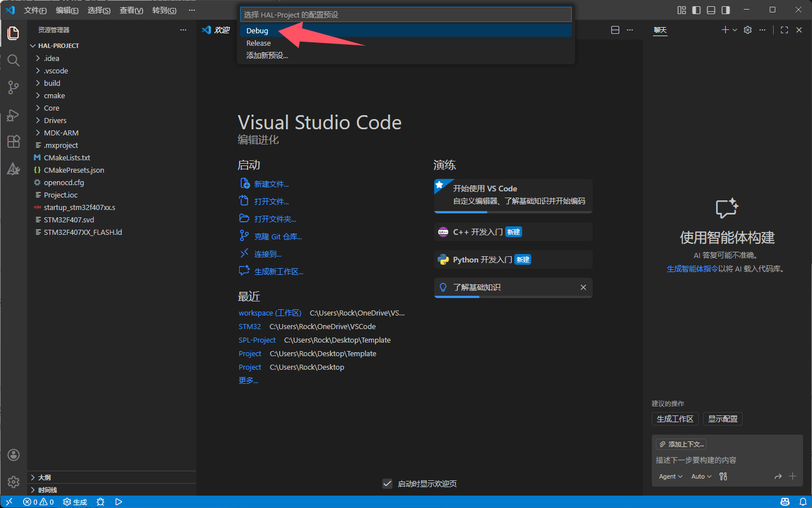Show errors and warnings count in status bar
Viewport: 812px width, 508px height.
(x=38, y=502)
